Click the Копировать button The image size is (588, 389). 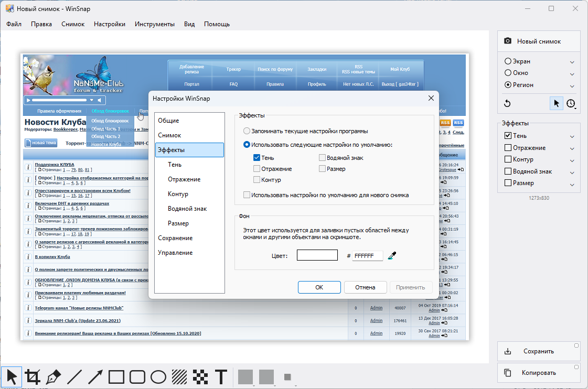point(539,373)
